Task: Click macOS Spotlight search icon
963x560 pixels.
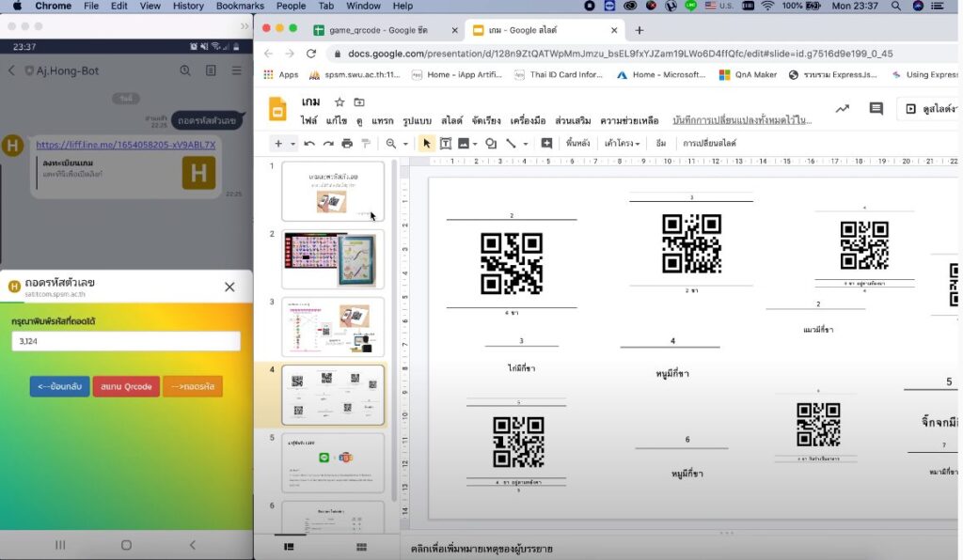Action: (896, 7)
